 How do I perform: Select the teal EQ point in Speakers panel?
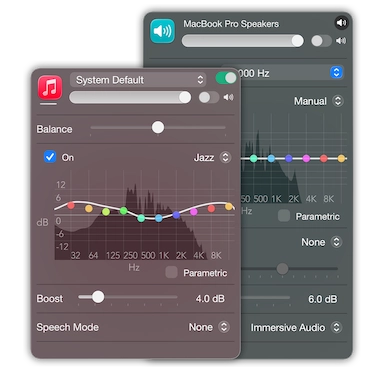click(254, 158)
